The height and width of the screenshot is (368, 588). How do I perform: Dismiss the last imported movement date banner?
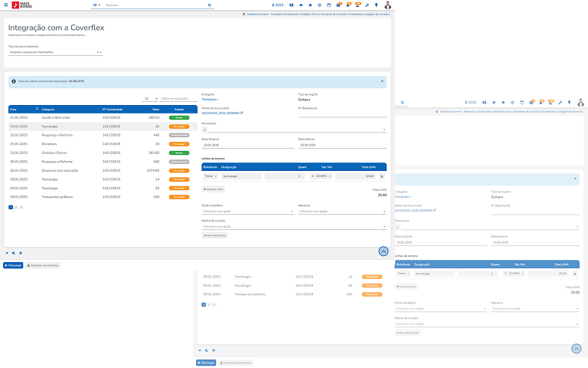(382, 80)
